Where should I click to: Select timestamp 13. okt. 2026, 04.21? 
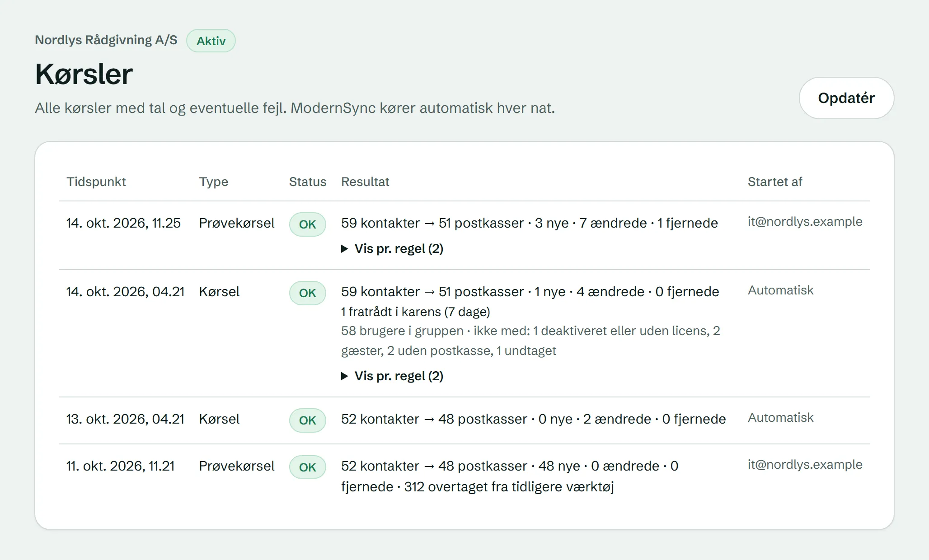tap(126, 419)
